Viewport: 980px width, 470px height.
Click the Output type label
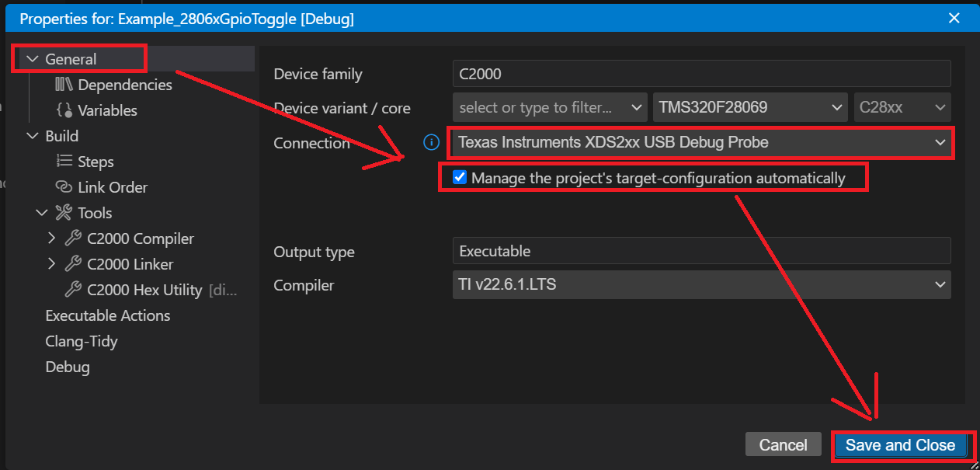point(314,252)
